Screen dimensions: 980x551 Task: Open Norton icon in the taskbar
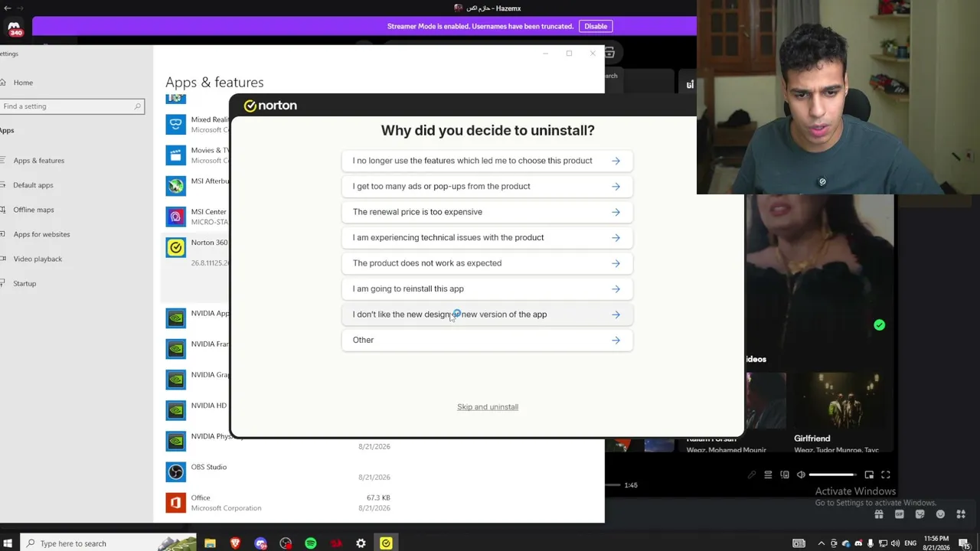pyautogui.click(x=386, y=543)
